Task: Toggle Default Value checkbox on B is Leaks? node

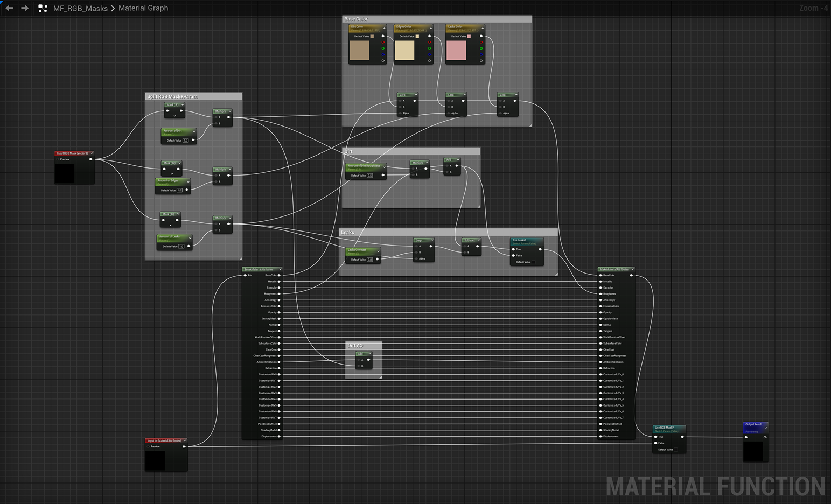Action: 534,262
